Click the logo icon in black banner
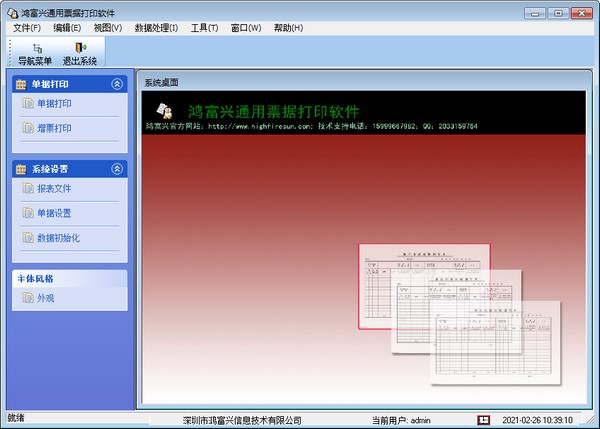The width and height of the screenshot is (600, 429). [165, 111]
